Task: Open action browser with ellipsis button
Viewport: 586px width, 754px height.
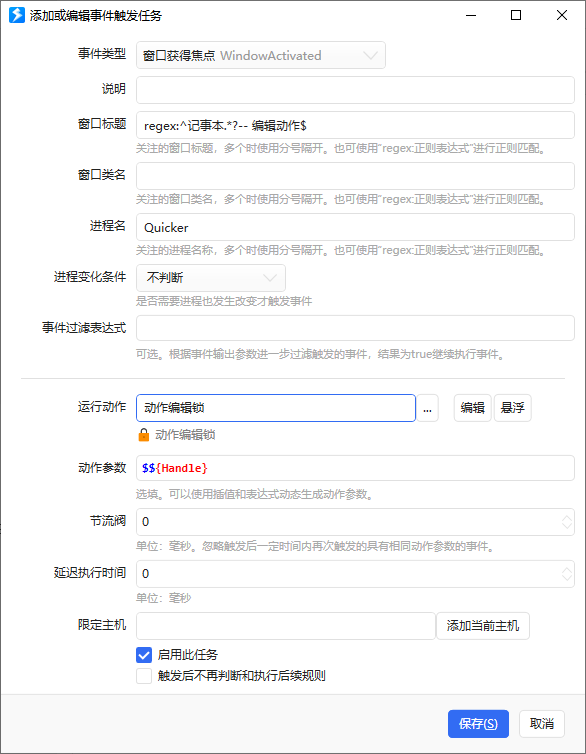Action: [x=427, y=408]
